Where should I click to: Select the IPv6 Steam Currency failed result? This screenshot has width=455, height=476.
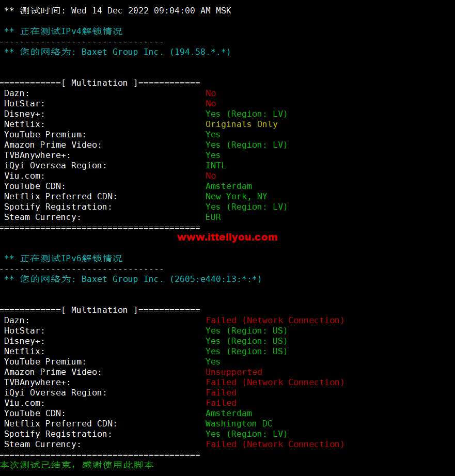pos(275,444)
